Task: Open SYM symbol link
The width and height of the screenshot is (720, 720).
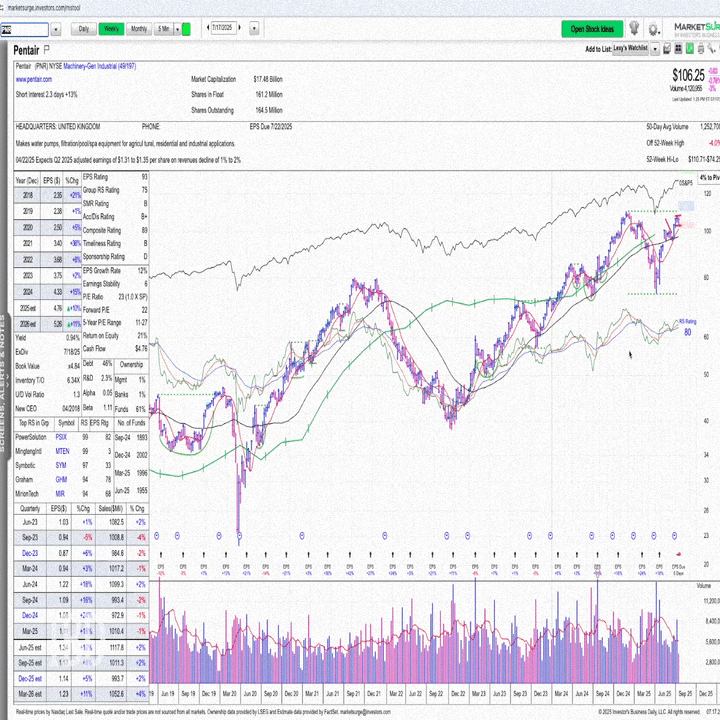Action: 61,466
